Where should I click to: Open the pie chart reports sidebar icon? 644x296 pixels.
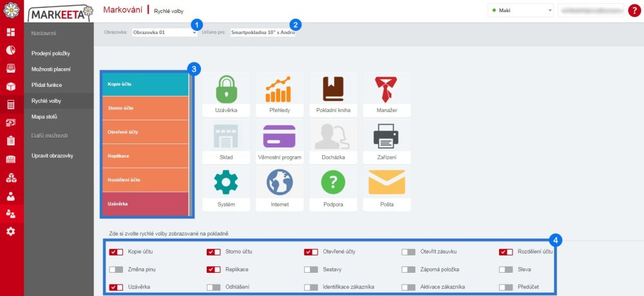pos(11,50)
